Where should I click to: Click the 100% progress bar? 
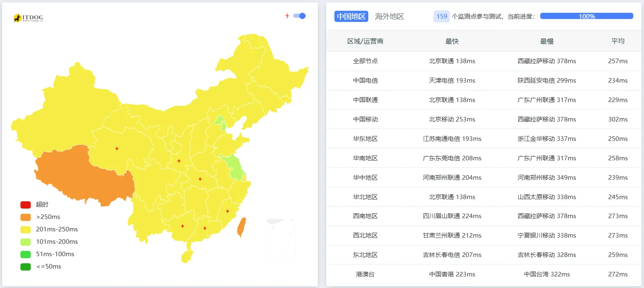(x=586, y=16)
